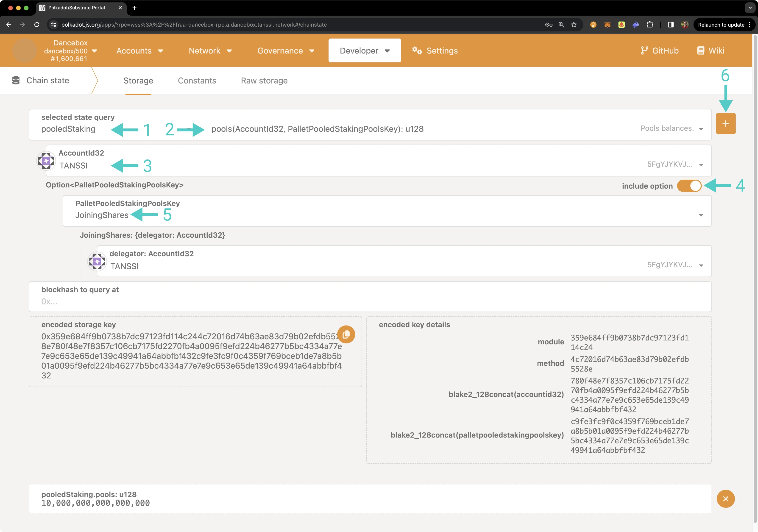Screen dimensions: 758x532
Task: Remove the pooledStaking.pools result
Action: (x=725, y=499)
